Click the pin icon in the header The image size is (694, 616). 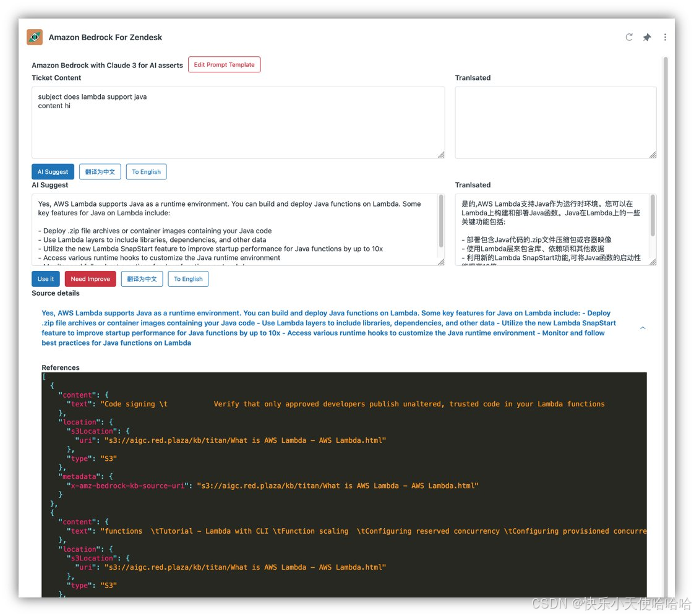pyautogui.click(x=646, y=37)
